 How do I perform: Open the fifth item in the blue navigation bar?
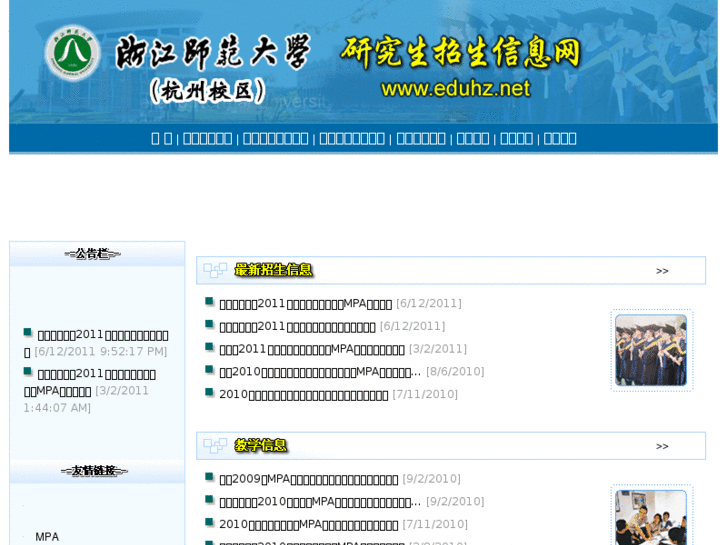[x=421, y=138]
